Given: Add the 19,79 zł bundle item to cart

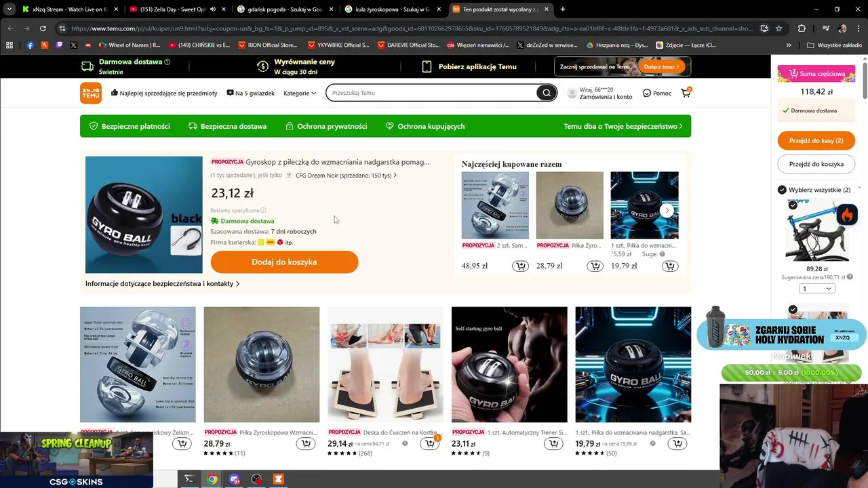Looking at the screenshot, I should click(669, 266).
